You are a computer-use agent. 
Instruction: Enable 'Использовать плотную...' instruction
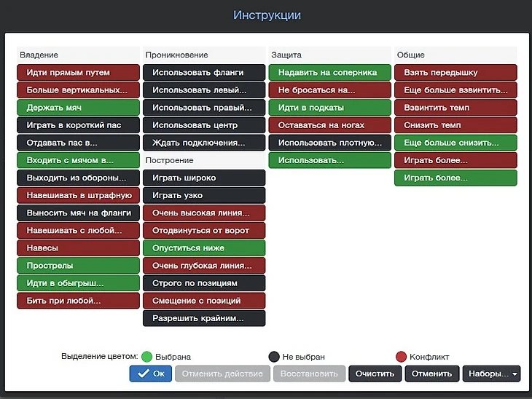(x=330, y=143)
